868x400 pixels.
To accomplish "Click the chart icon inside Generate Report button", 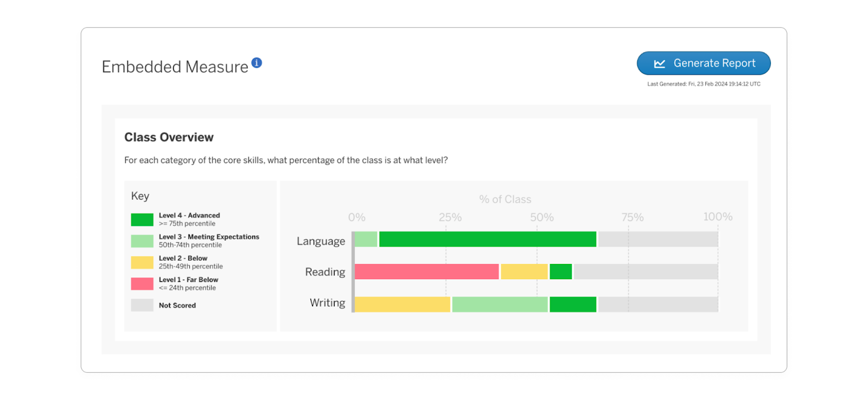I will [x=659, y=63].
